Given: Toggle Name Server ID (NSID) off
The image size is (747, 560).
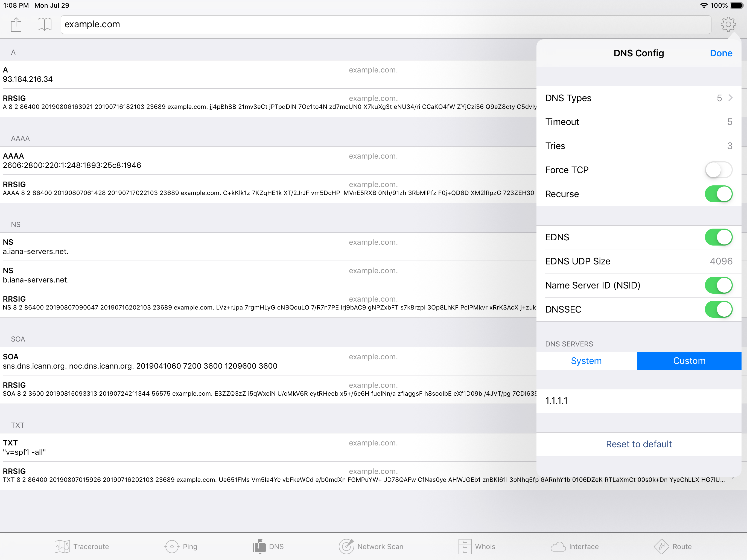Looking at the screenshot, I should tap(718, 285).
